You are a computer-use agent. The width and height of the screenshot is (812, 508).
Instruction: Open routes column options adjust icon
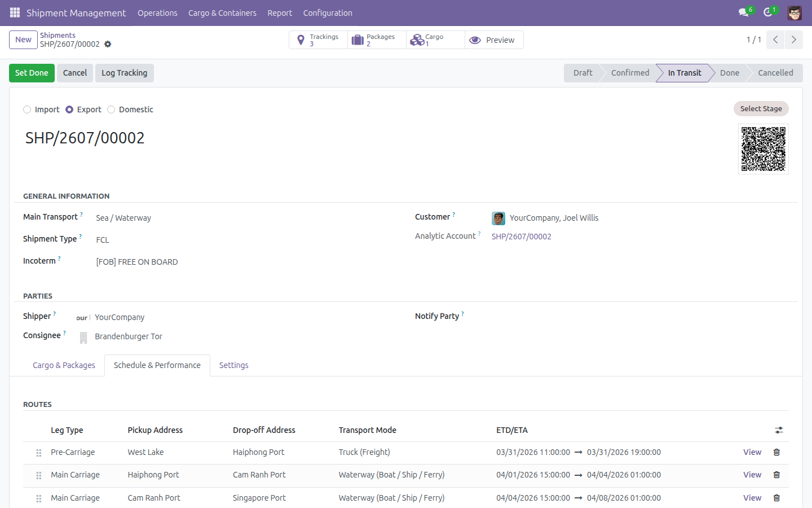point(779,430)
